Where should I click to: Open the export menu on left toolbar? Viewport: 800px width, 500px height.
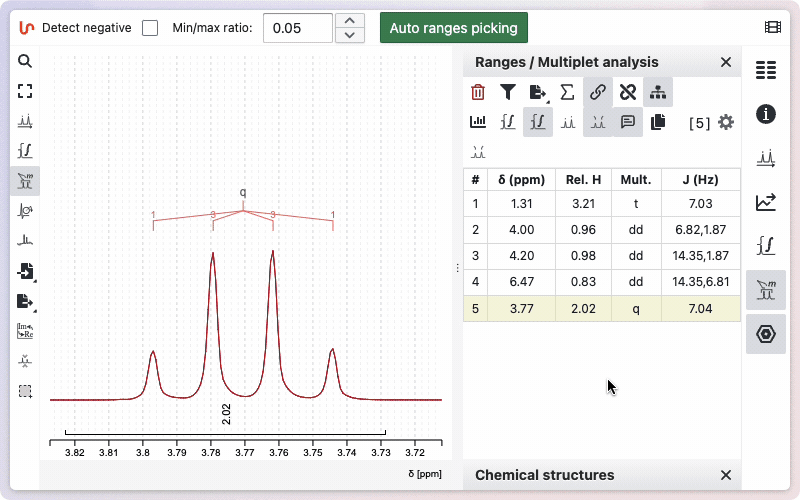tap(25, 301)
